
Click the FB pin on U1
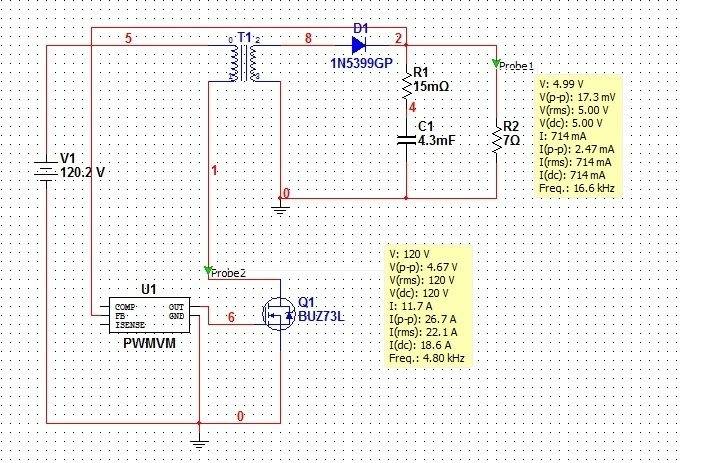pos(120,316)
